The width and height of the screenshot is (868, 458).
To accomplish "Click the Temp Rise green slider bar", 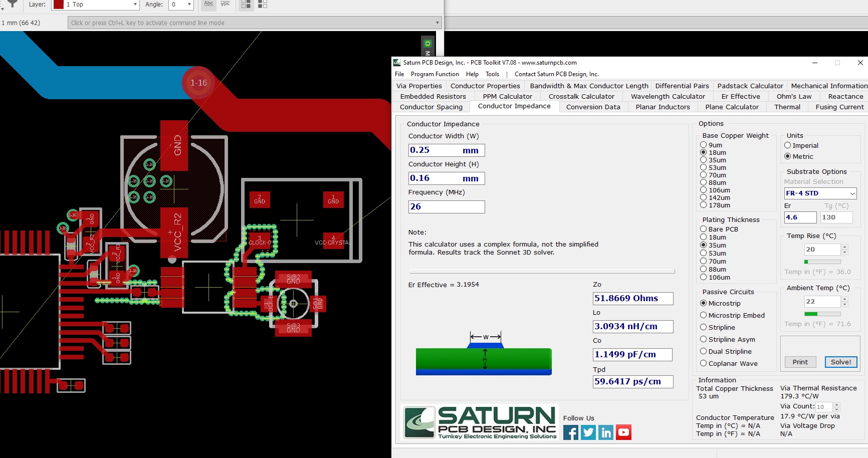I will pyautogui.click(x=822, y=262).
